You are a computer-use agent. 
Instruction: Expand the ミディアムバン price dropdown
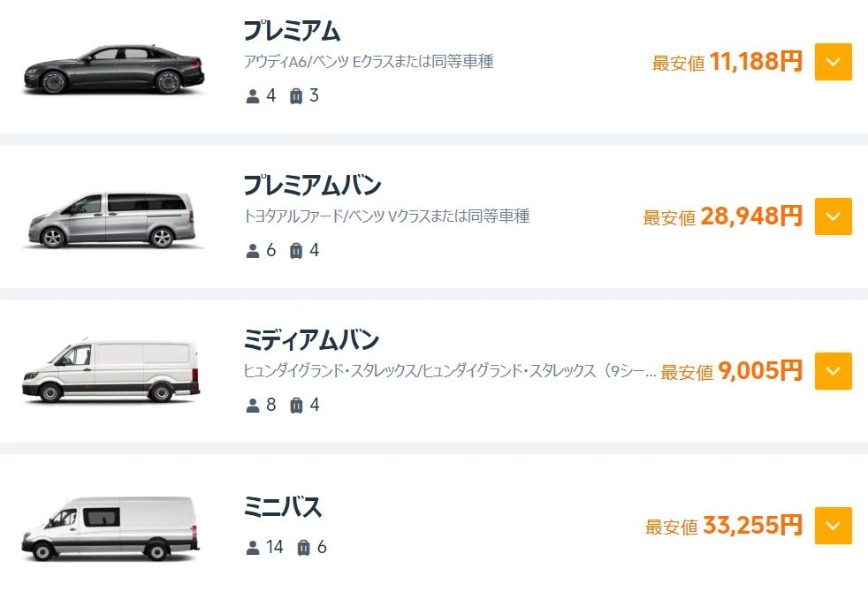tap(833, 371)
